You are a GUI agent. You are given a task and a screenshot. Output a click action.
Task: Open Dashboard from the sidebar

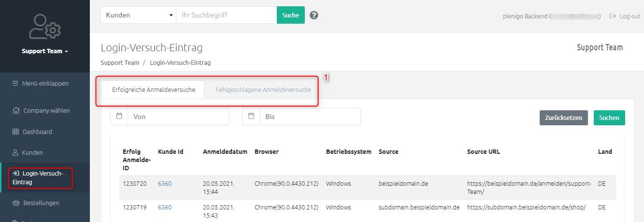[x=37, y=132]
